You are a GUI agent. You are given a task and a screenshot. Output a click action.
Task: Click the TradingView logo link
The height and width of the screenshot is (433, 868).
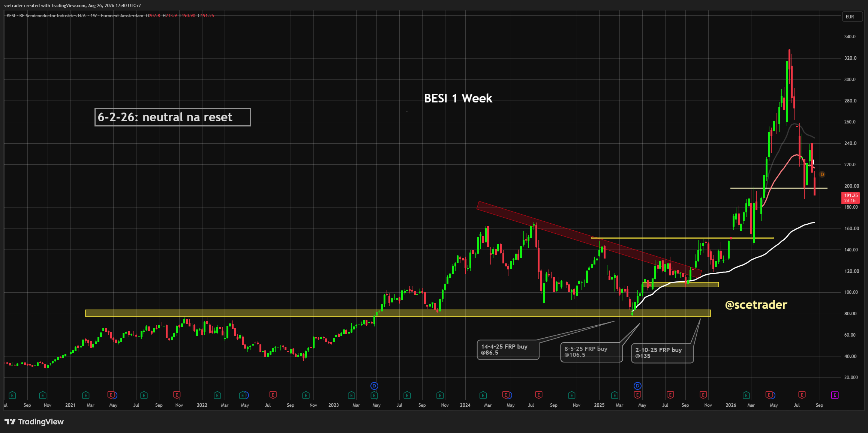tap(34, 422)
